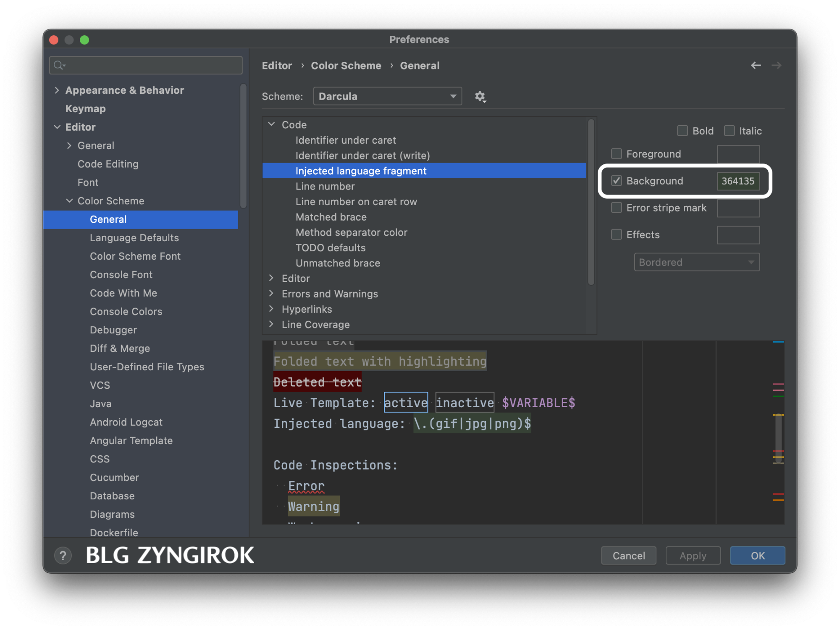The image size is (840, 630).
Task: Expand Appearance & Behavior section
Action: (x=57, y=90)
